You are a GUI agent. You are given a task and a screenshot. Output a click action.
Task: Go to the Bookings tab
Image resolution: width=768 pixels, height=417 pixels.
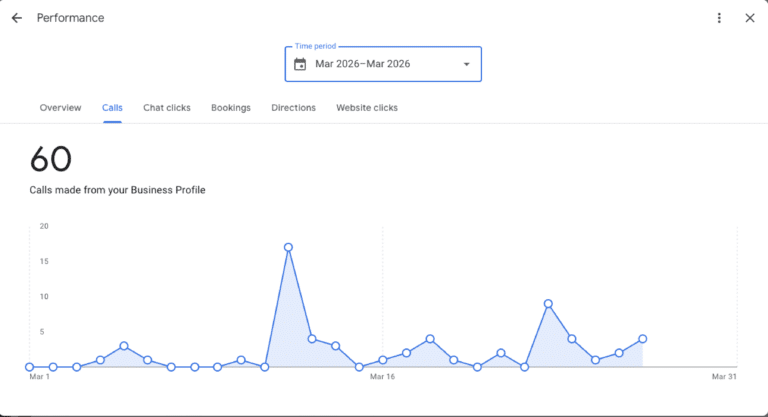pyautogui.click(x=231, y=108)
